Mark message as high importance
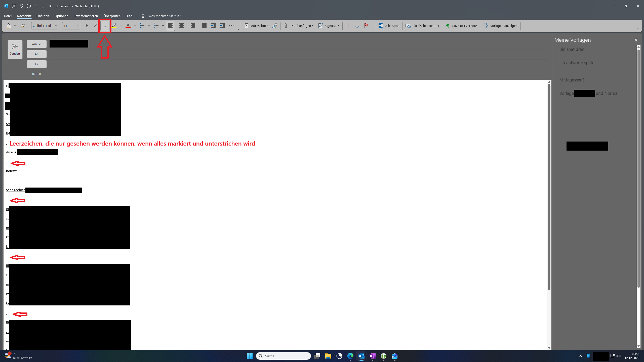 tap(348, 26)
